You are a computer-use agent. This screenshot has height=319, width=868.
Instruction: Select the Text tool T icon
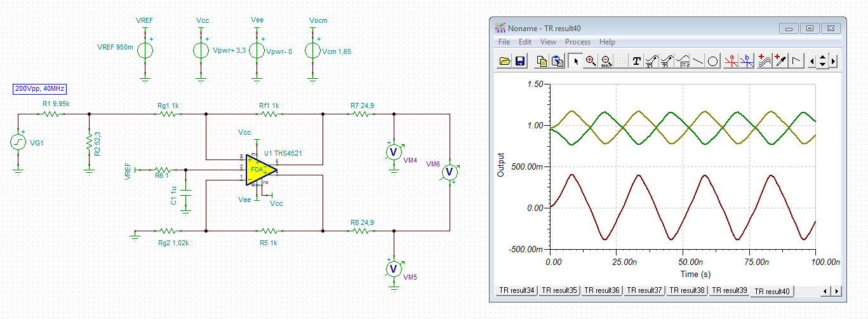pyautogui.click(x=637, y=61)
